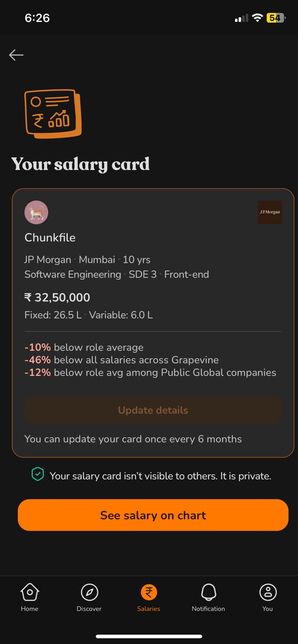Tap the cat avatar picture
The width and height of the screenshot is (298, 644).
pyautogui.click(x=36, y=212)
